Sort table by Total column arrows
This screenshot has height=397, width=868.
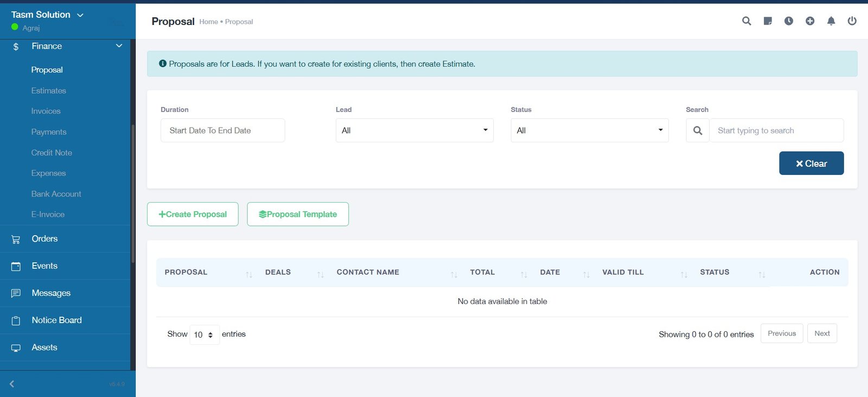524,275
